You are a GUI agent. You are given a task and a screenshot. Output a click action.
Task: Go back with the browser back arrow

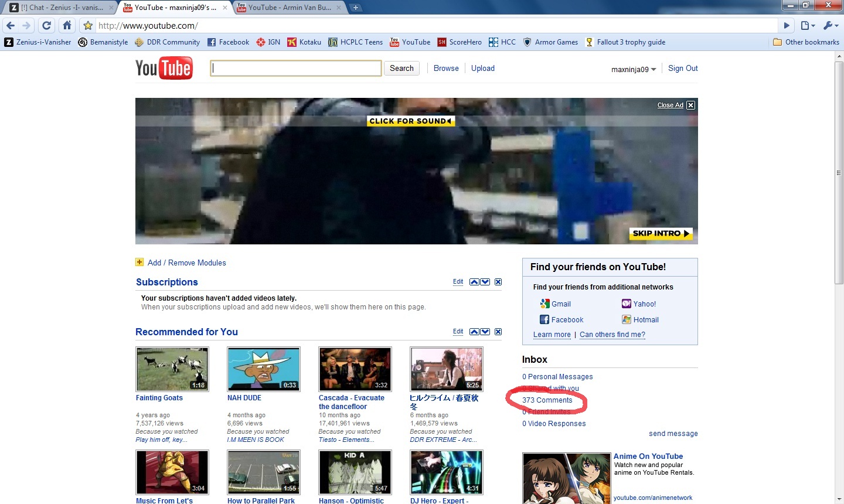[x=10, y=25]
